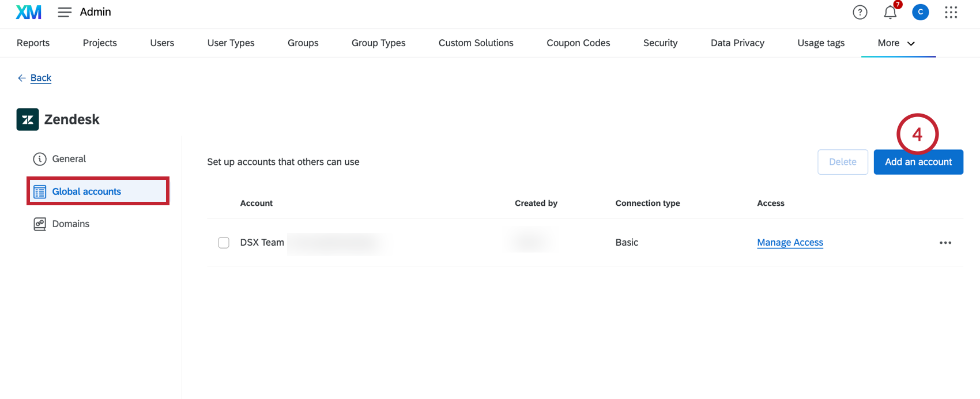Click the back arrow icon
This screenshot has height=399, width=980.
[22, 78]
